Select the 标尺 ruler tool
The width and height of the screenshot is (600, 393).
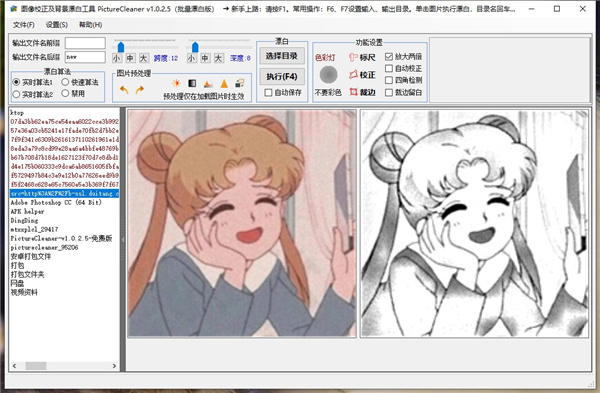click(x=362, y=57)
